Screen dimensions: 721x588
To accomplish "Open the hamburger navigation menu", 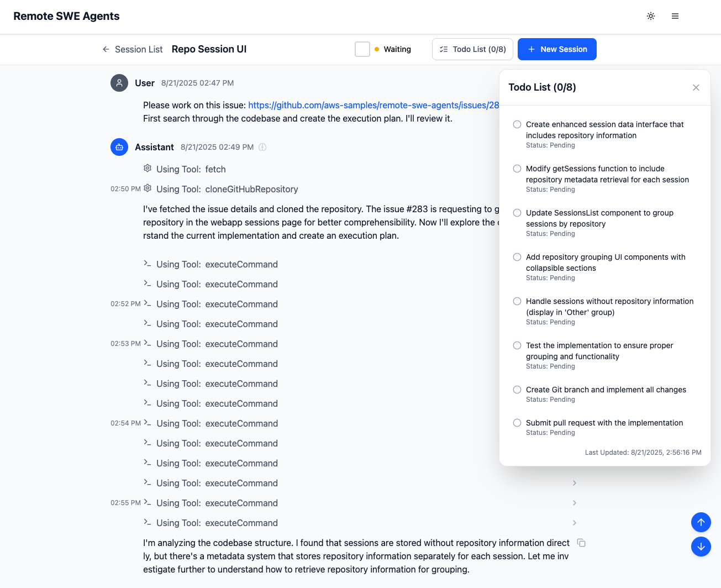I will 675,16.
